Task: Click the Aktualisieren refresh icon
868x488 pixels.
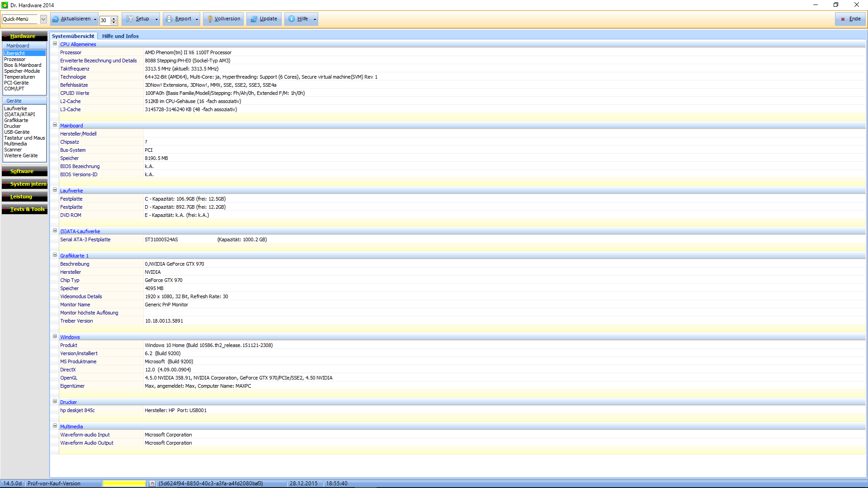Action: (56, 19)
